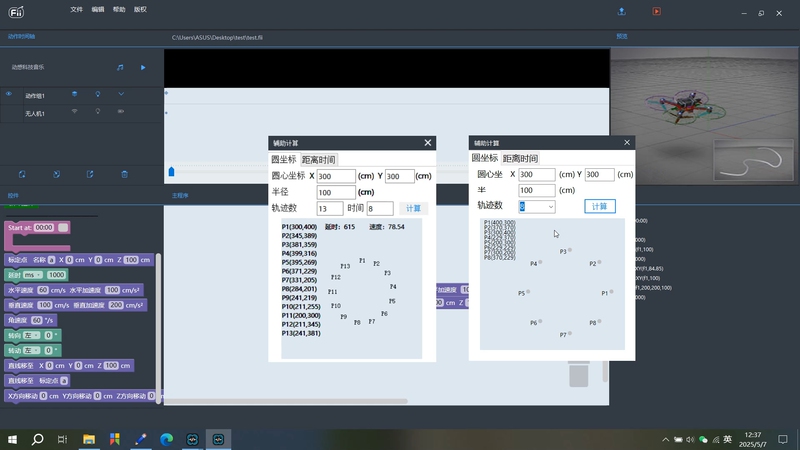Viewport: 800px width, 450px height.
Task: Open the 编辑 menu
Action: tap(98, 10)
